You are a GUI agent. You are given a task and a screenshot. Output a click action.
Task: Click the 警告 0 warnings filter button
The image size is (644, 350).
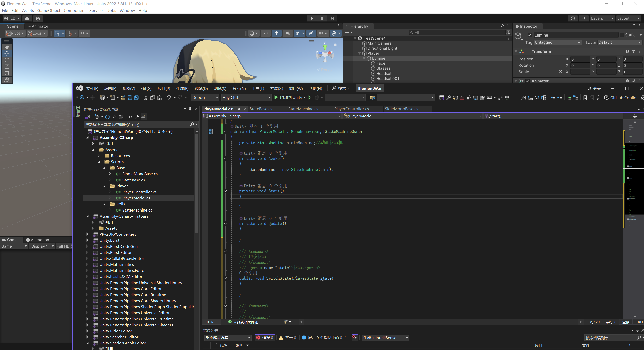288,338
